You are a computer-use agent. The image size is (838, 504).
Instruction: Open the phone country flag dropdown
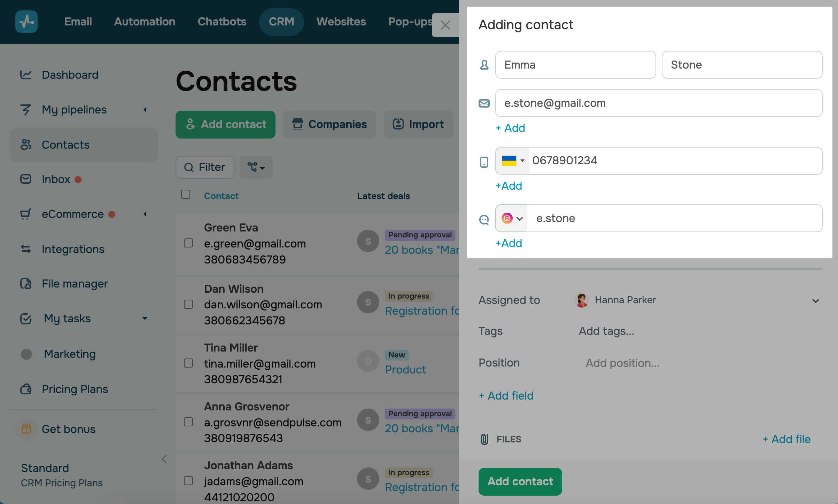(x=513, y=161)
